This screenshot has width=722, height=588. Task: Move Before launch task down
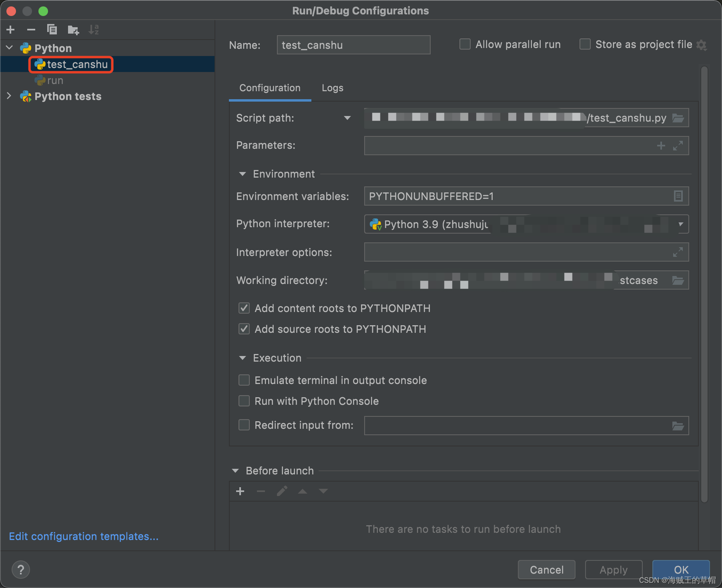point(323,491)
